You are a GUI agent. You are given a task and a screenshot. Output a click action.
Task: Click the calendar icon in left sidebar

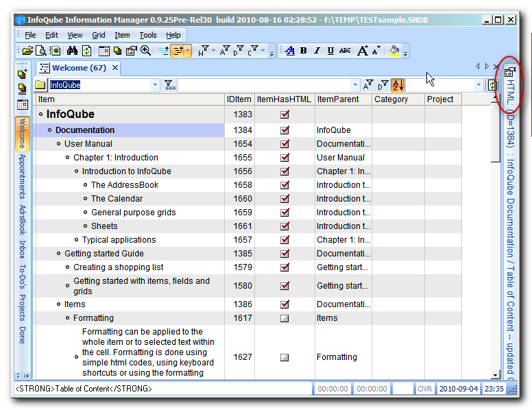point(23,104)
